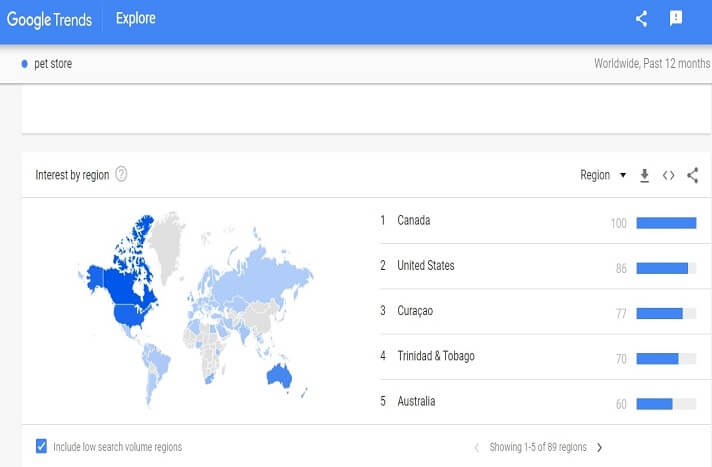This screenshot has width=712, height=467.
Task: Go to the previous page of regions
Action: coord(476,447)
